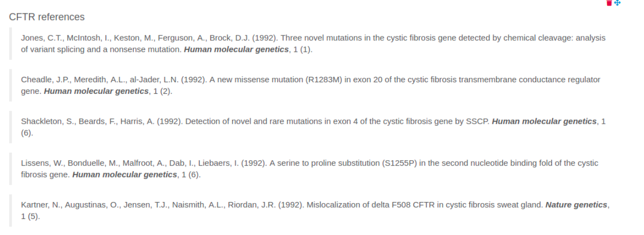644x235 pixels.
Task: Click the 1 (2) volume issue text
Action: (x=161, y=92)
